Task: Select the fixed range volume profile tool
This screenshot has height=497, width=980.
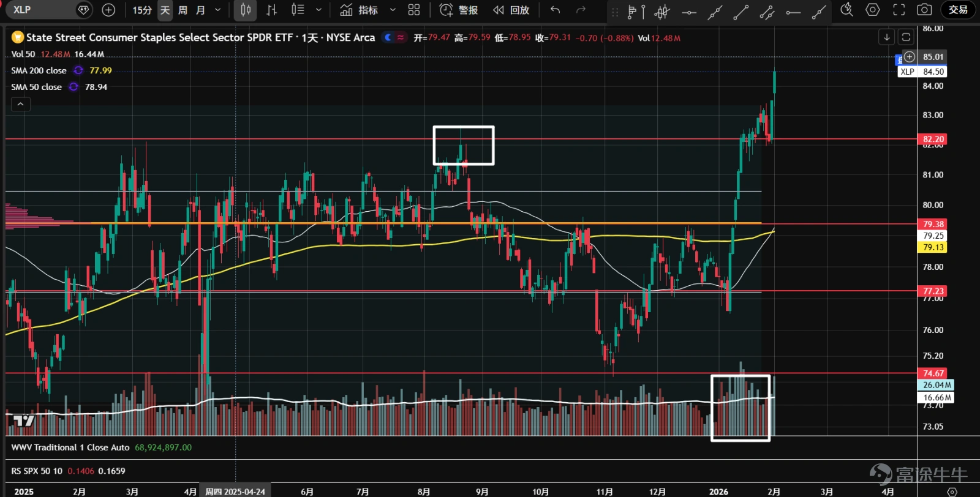Action: 632,11
